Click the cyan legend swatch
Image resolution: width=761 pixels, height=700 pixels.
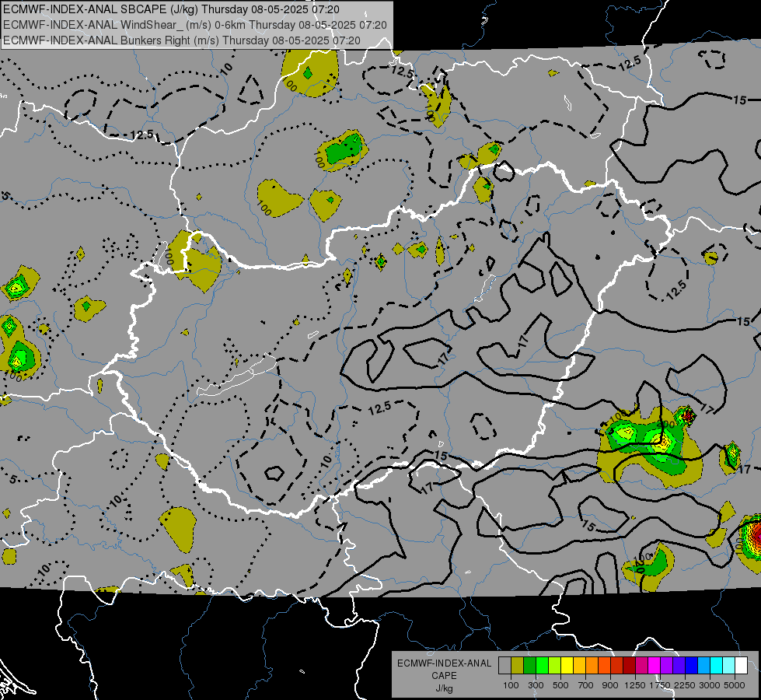(x=717, y=666)
